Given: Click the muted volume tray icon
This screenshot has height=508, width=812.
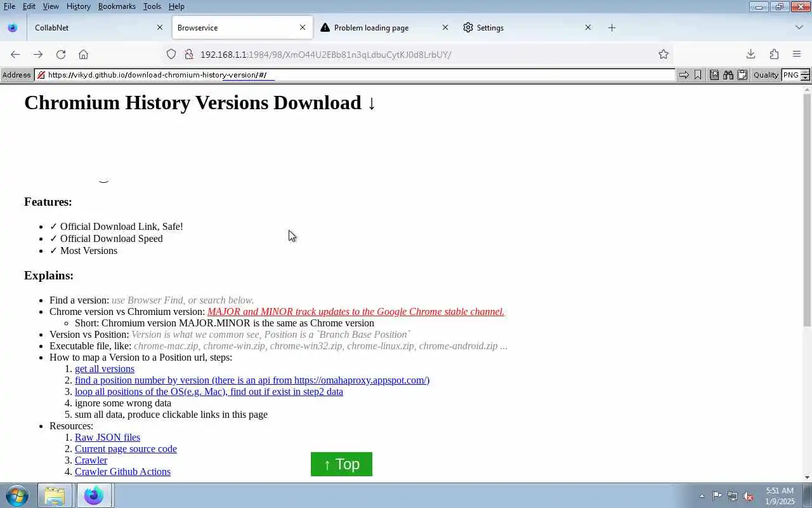Looking at the screenshot, I should pyautogui.click(x=749, y=497).
